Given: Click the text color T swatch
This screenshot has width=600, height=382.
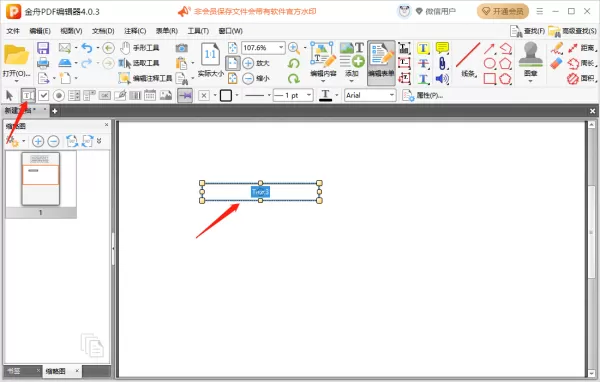Looking at the screenshot, I should coord(325,95).
